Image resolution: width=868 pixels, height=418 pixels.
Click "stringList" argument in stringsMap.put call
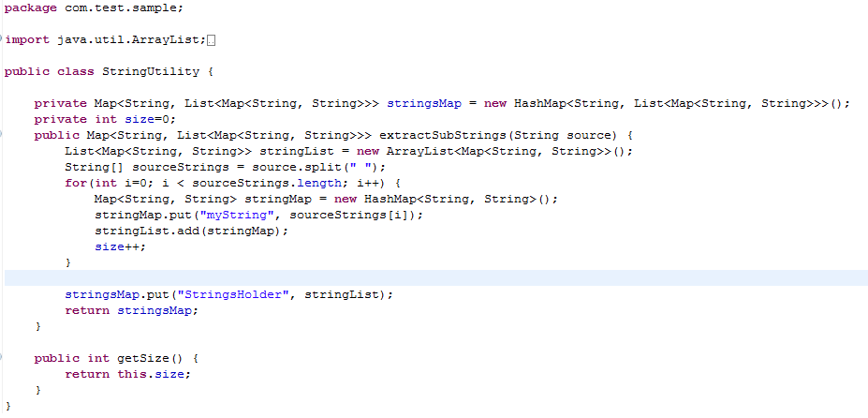pos(342,295)
